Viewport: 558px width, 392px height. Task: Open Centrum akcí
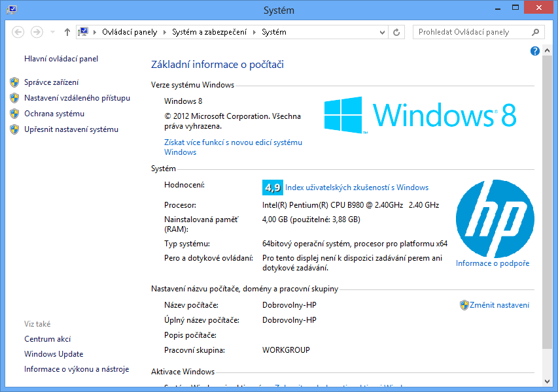coord(47,339)
